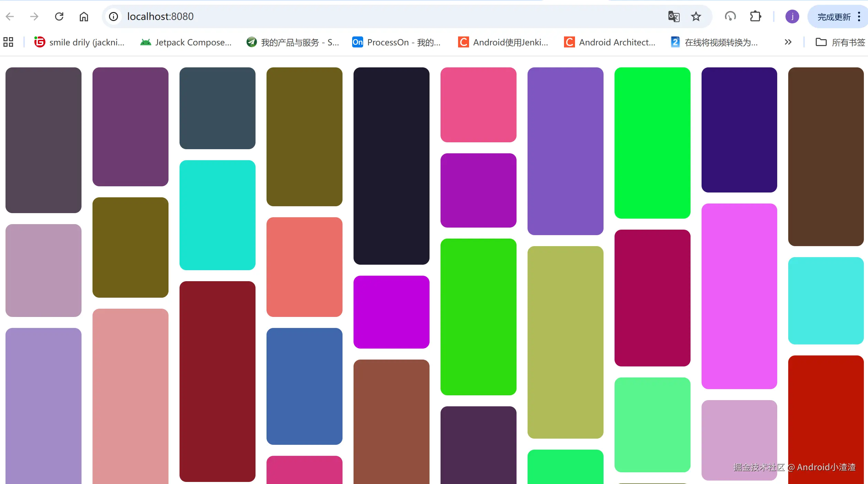Select the light mint green card

click(652, 425)
